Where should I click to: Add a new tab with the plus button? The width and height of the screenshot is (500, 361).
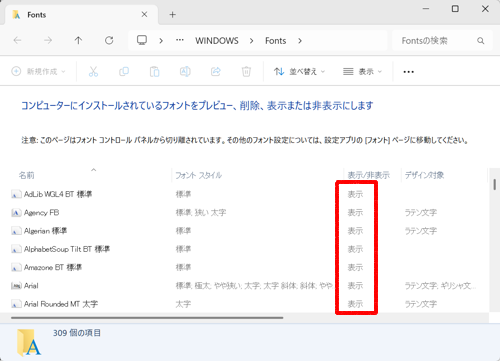click(x=172, y=15)
